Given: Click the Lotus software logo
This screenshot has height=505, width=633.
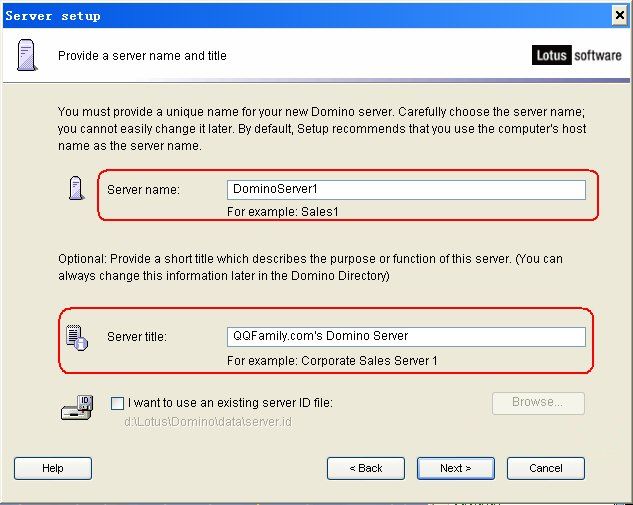Looking at the screenshot, I should (577, 55).
